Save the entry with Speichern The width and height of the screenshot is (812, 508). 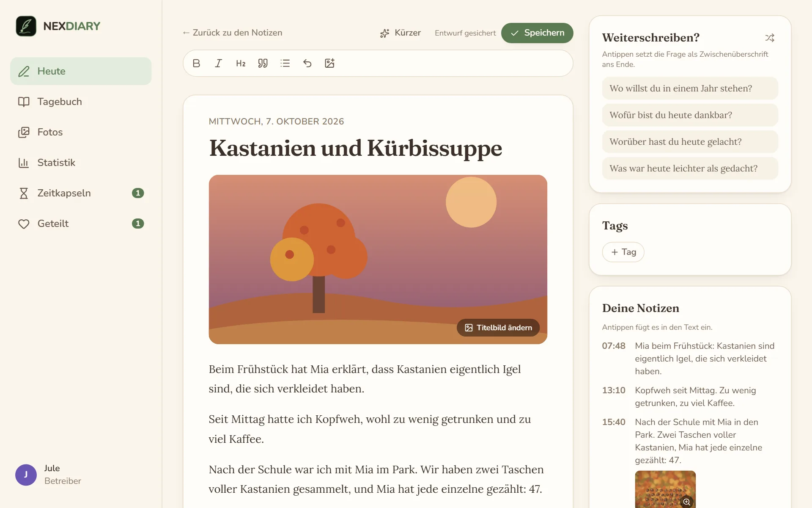pyautogui.click(x=537, y=33)
